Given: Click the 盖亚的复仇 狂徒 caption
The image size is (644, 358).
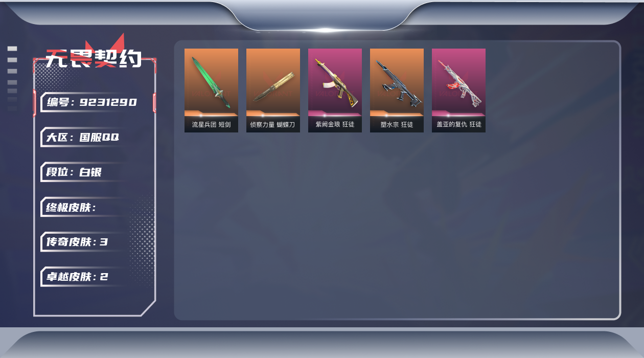Looking at the screenshot, I should point(458,124).
